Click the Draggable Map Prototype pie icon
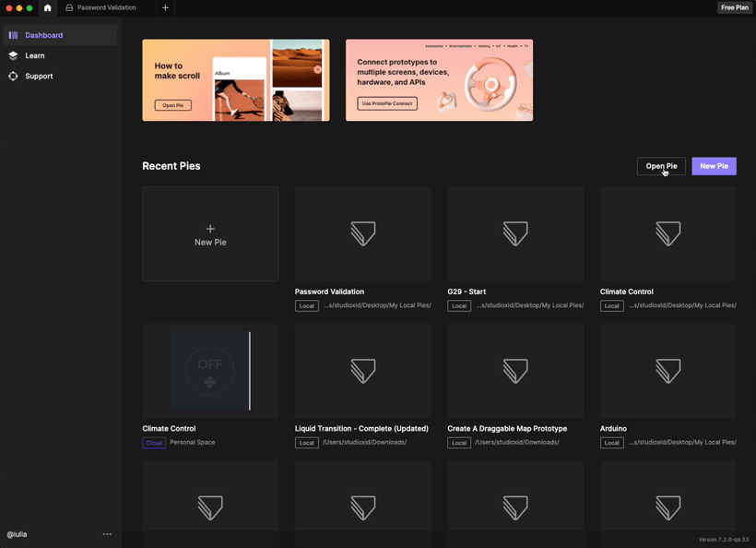This screenshot has width=756, height=548. pos(515,371)
